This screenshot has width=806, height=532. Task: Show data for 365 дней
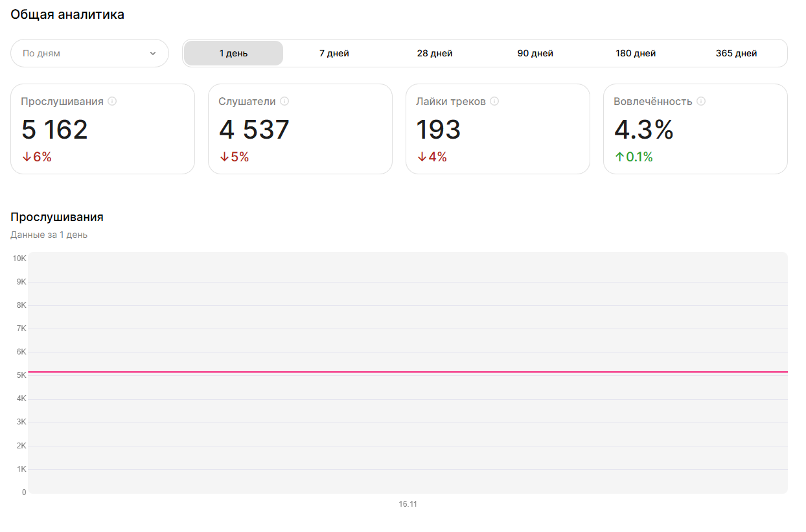tap(736, 53)
